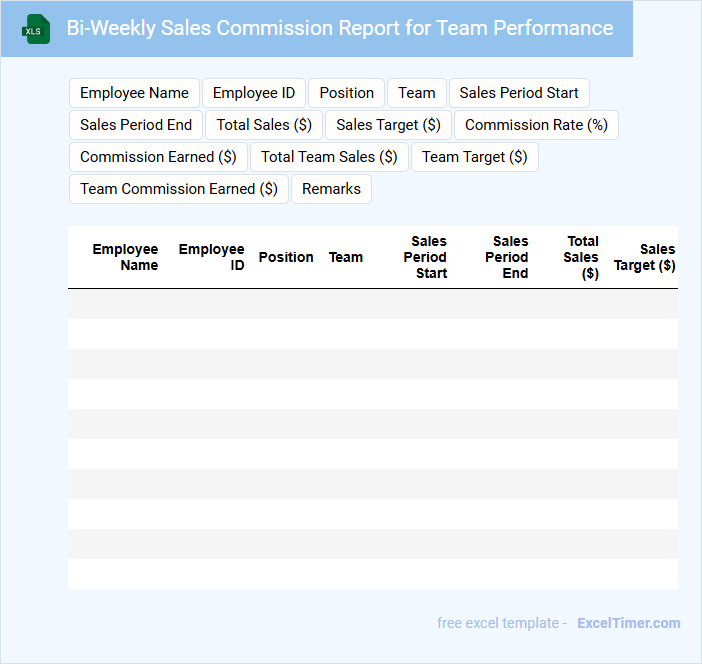Select the Employee ID tag
The width and height of the screenshot is (702, 664).
(254, 93)
